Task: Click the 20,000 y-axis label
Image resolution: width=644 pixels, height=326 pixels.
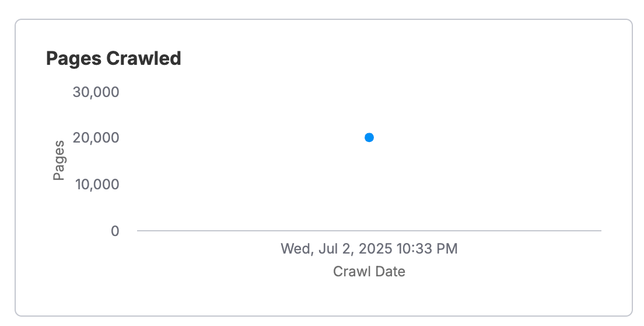Action: point(96,137)
